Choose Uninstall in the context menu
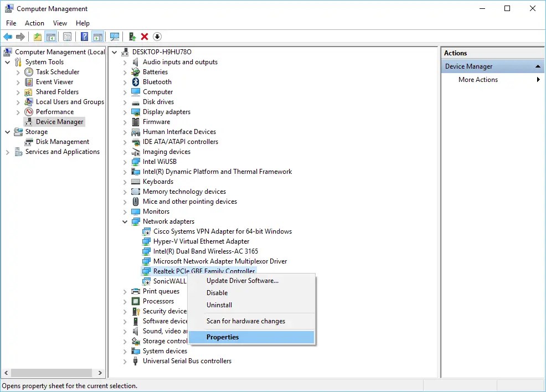 (x=219, y=305)
